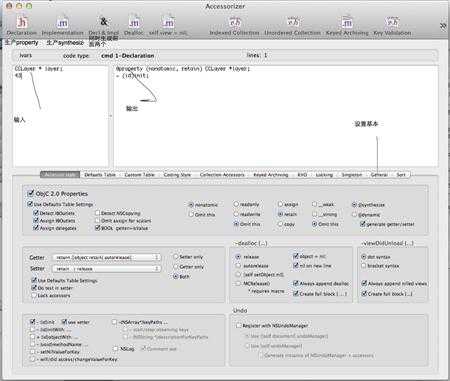Uncheck Assign delegates
This screenshot has height=381, width=450.
coord(36,228)
